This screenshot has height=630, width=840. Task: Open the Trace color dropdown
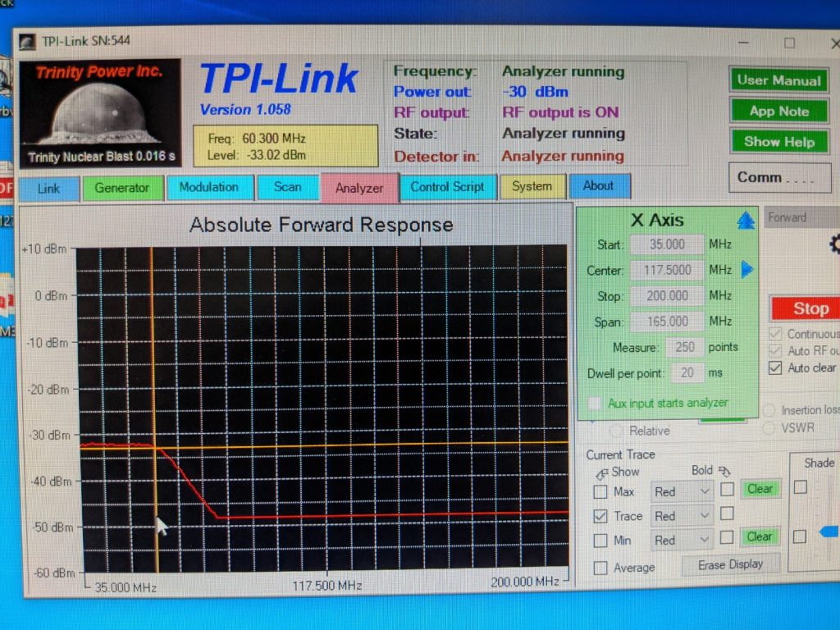[682, 517]
